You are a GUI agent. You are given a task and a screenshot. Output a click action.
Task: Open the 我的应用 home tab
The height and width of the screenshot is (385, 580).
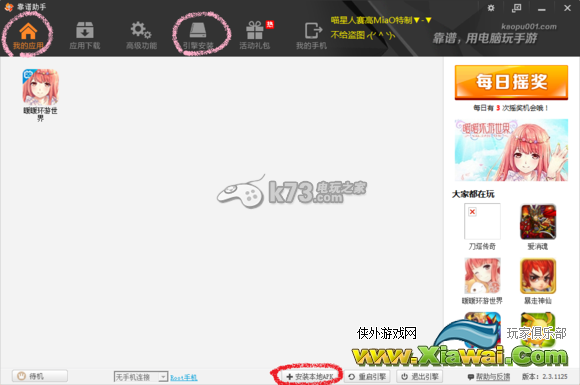pos(28,36)
